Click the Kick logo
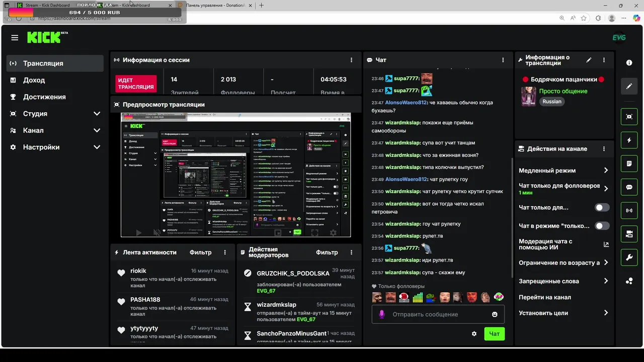 (x=47, y=37)
